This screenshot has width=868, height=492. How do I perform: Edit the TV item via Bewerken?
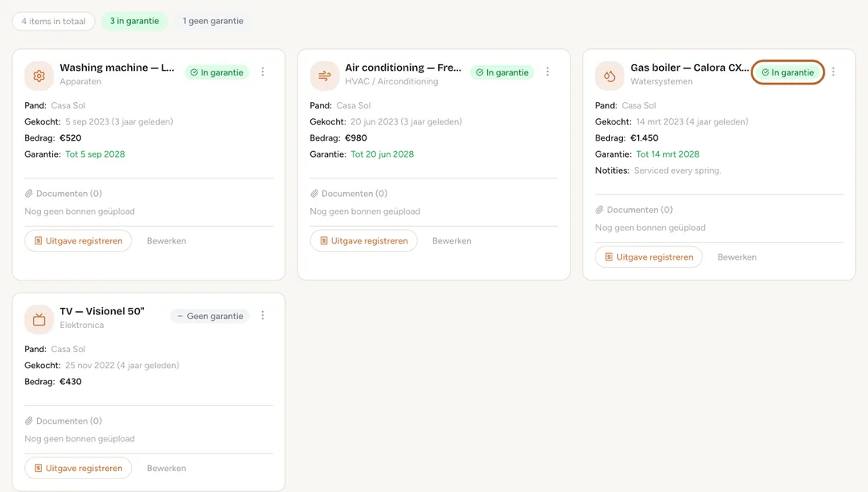[166, 468]
